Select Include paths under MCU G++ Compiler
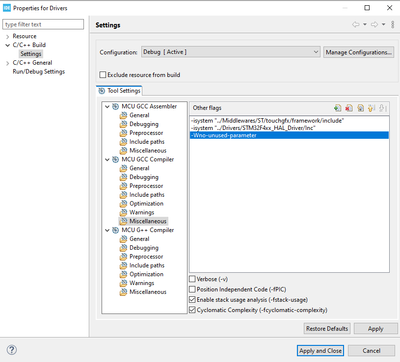 147,265
